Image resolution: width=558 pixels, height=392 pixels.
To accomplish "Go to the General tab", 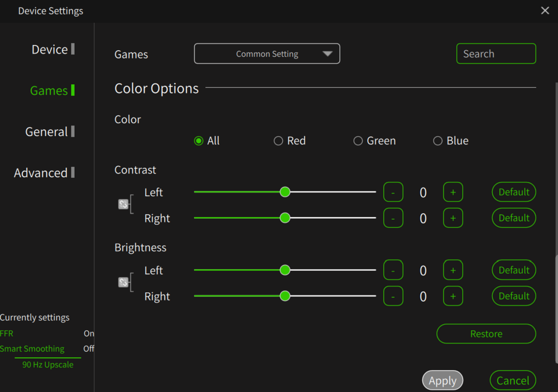I will click(x=46, y=132).
